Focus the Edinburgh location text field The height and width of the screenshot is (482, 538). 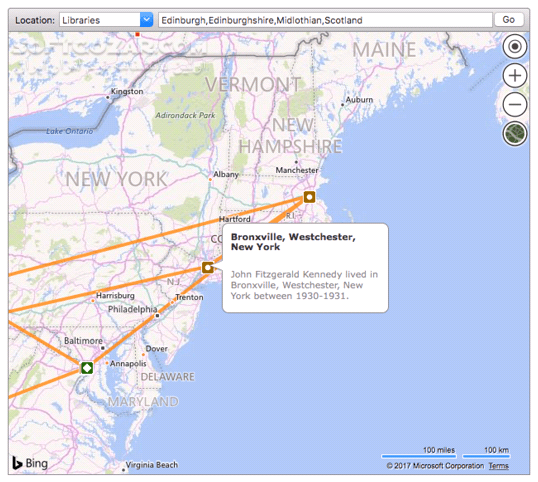pyautogui.click(x=325, y=20)
